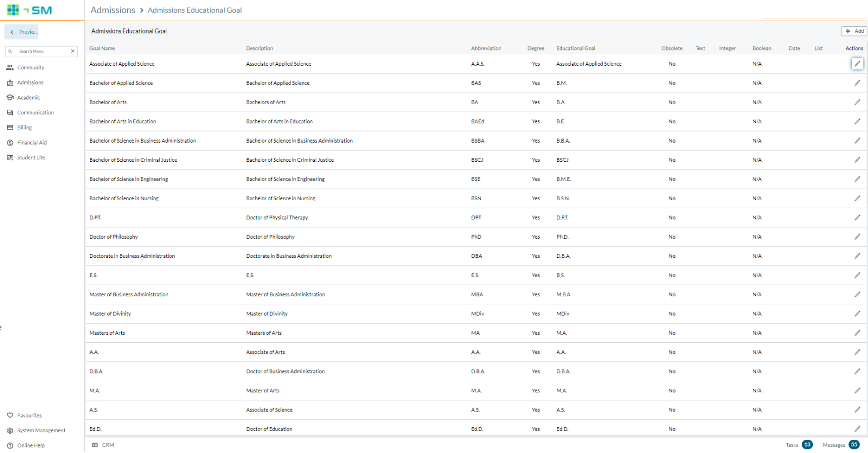Sort by the Goal Name column header

pyautogui.click(x=102, y=49)
